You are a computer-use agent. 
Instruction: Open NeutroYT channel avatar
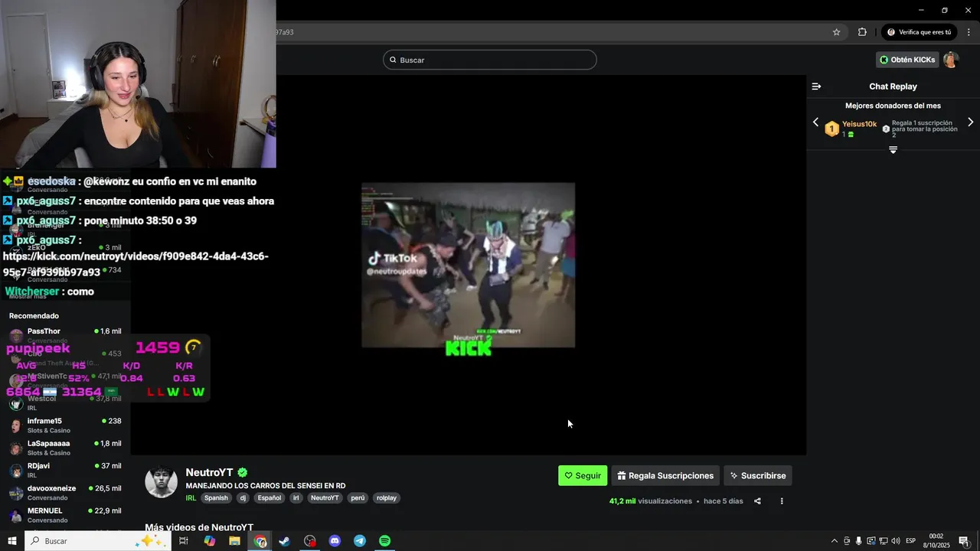[x=162, y=482]
